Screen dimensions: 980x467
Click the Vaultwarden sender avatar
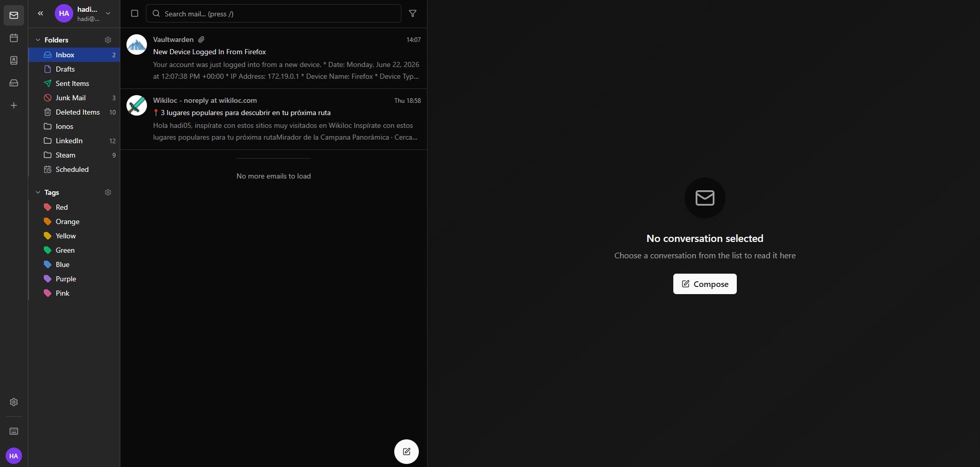pyautogui.click(x=137, y=45)
